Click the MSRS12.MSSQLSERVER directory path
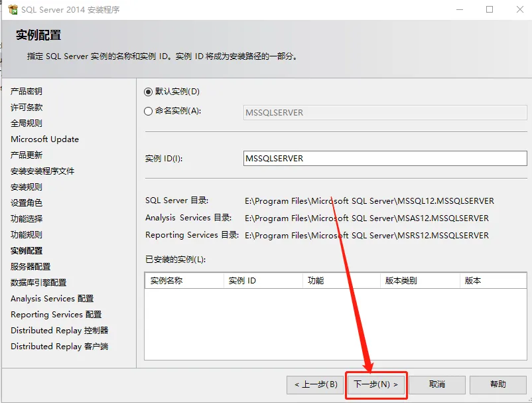Screen dimensions: 532x403 coord(367,236)
